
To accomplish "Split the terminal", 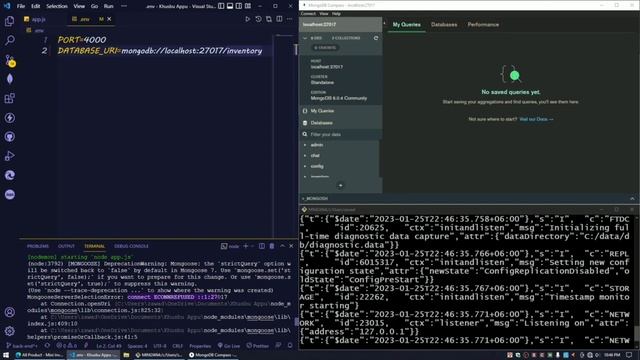I will coord(262,246).
